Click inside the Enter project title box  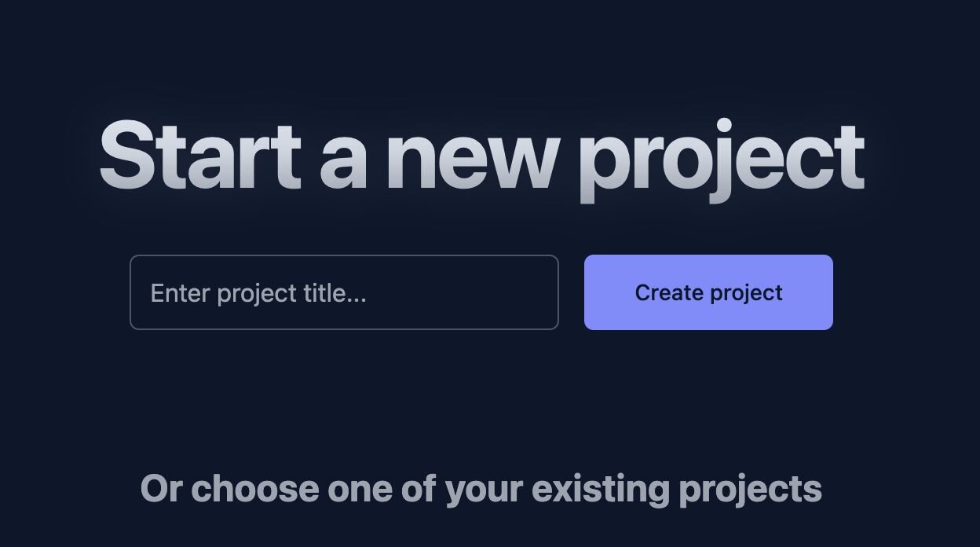pyautogui.click(x=344, y=292)
